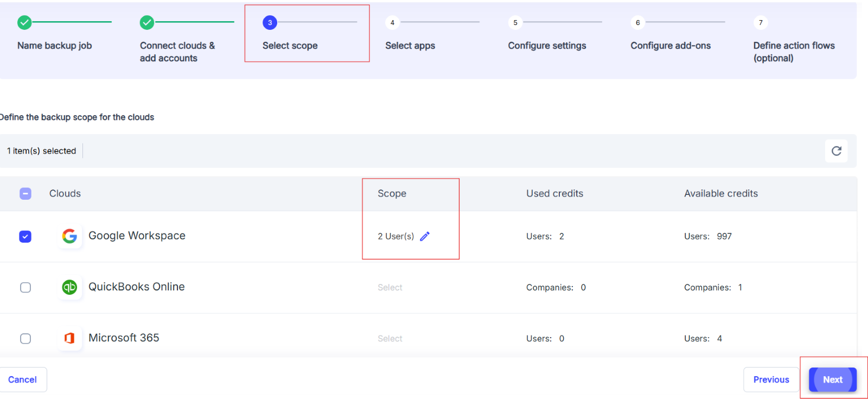Click the Cancel button

(x=22, y=379)
